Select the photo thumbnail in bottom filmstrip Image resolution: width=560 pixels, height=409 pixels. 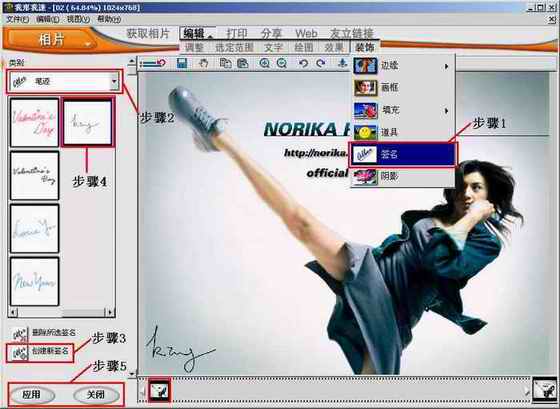[159, 391]
